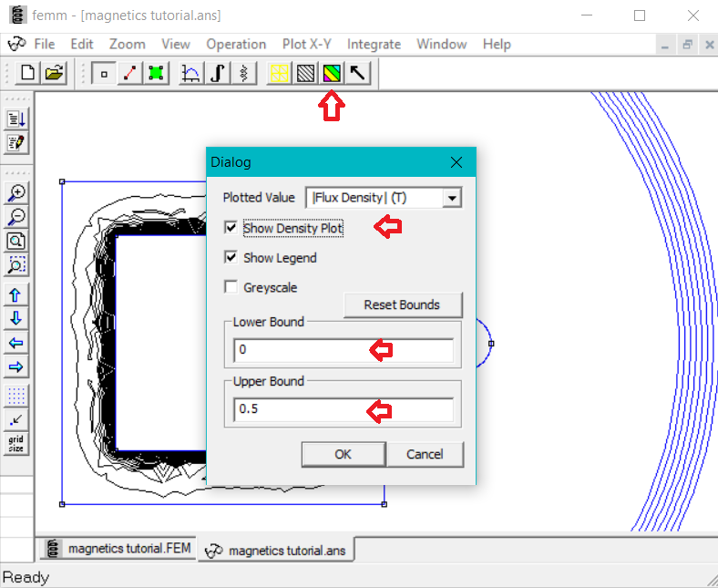Pan view with the blue up arrow
The width and height of the screenshot is (718, 588).
point(16,294)
